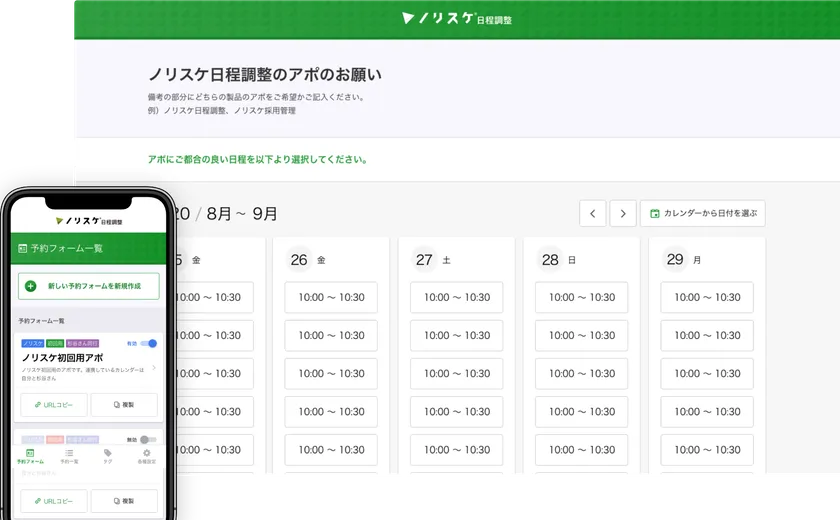Screen dimensions: 840x520
Task: Click the calendar icon in カレンダーから日付を選ぶ
Action: pyautogui.click(x=654, y=214)
